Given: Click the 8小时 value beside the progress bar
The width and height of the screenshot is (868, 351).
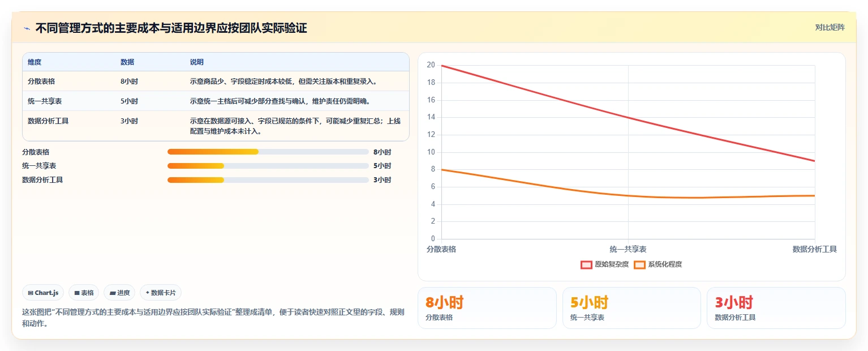Looking at the screenshot, I should [x=382, y=152].
